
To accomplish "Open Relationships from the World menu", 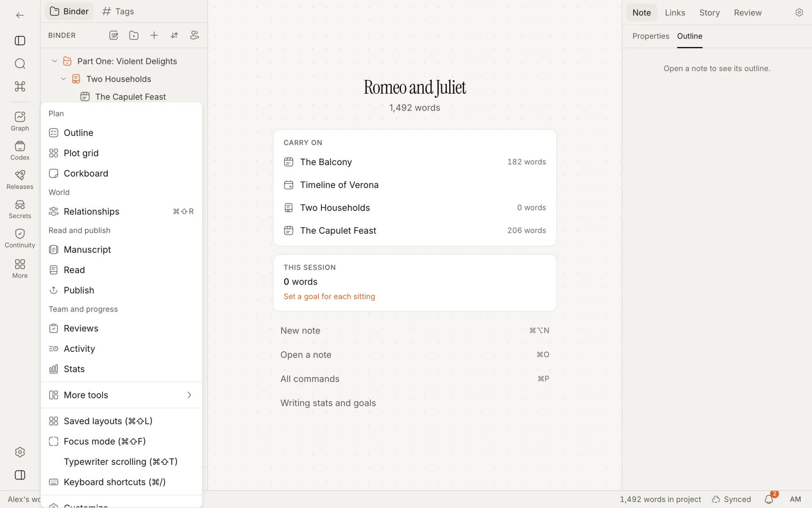I will coord(121,212).
